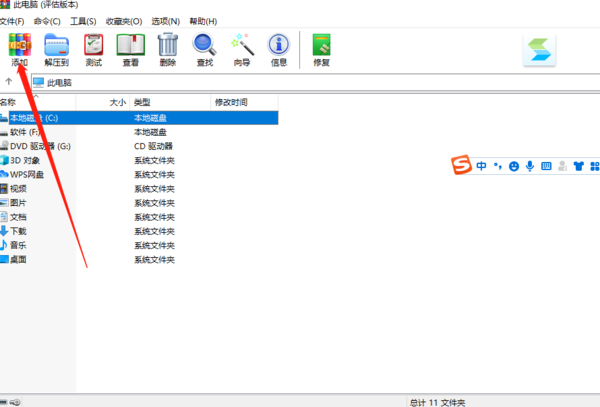Open the 文件(F) menu

12,21
